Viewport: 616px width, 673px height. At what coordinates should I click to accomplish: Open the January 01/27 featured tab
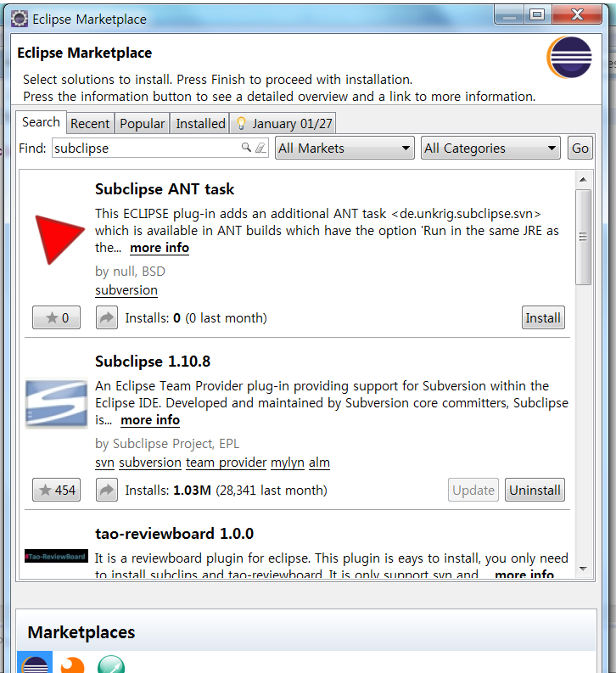pyautogui.click(x=283, y=124)
